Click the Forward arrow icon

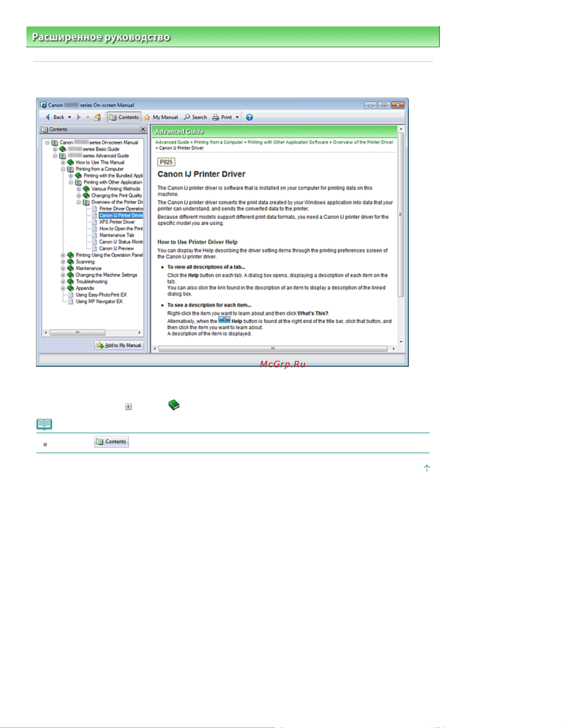[x=79, y=117]
